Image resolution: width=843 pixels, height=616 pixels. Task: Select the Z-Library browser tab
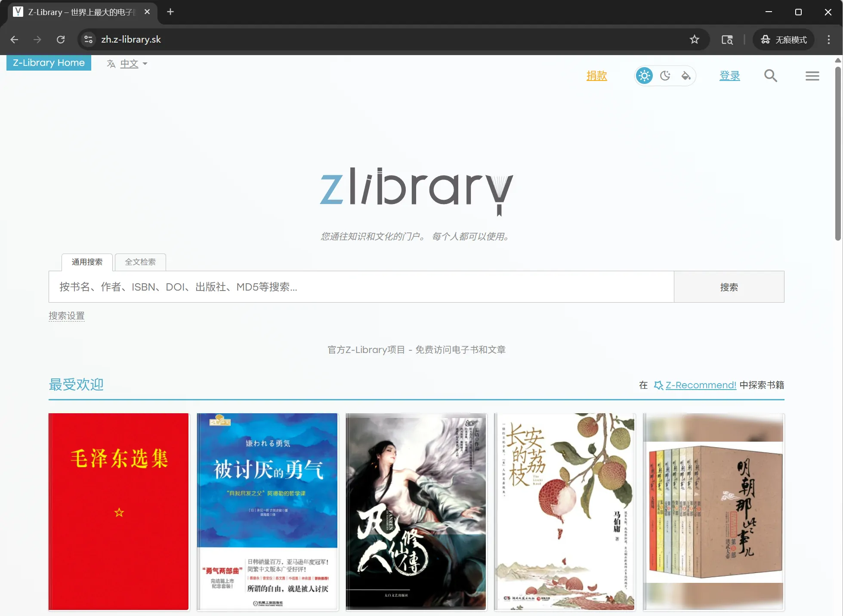tap(82, 12)
